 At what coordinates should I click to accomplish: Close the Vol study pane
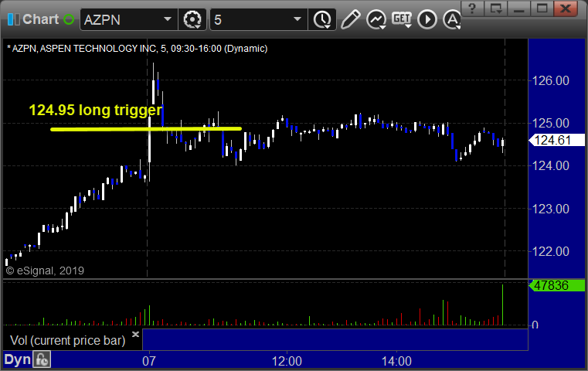tap(135, 334)
